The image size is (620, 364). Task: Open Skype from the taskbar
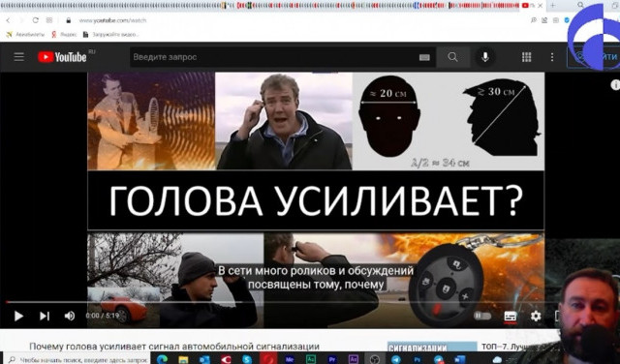(247, 359)
